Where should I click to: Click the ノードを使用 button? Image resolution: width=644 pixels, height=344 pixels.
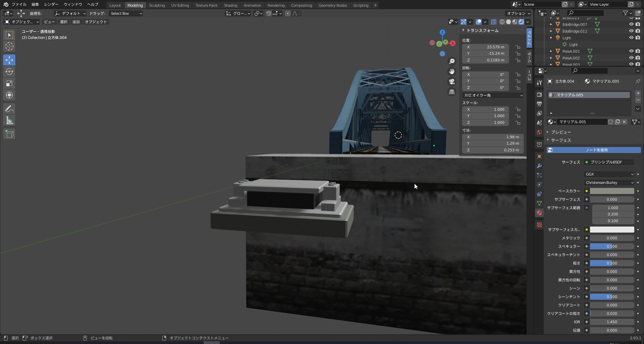pyautogui.click(x=594, y=150)
